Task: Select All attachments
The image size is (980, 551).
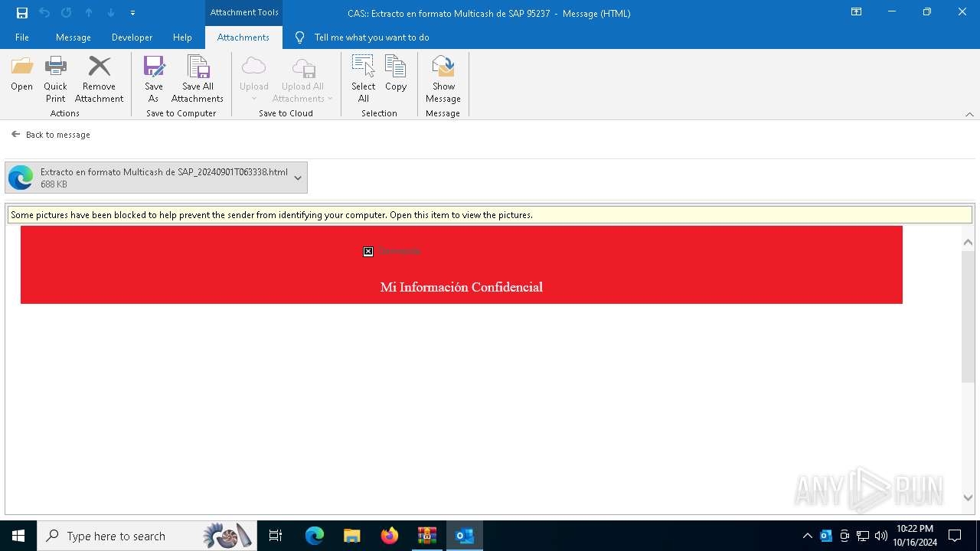Action: 364,80
